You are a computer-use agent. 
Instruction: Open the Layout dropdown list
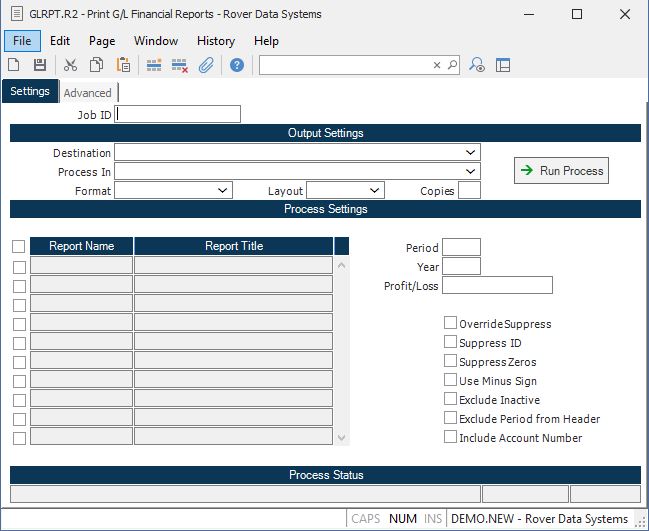[375, 190]
